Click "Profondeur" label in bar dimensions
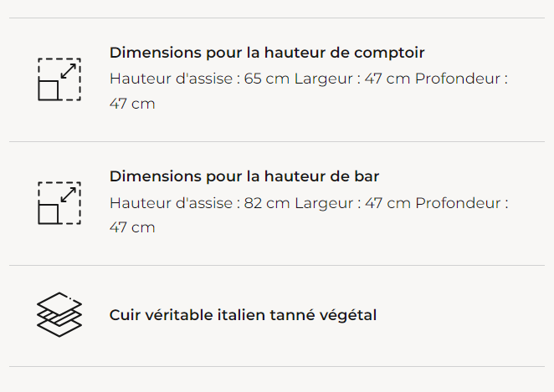This screenshot has width=554, height=392. coord(456,203)
